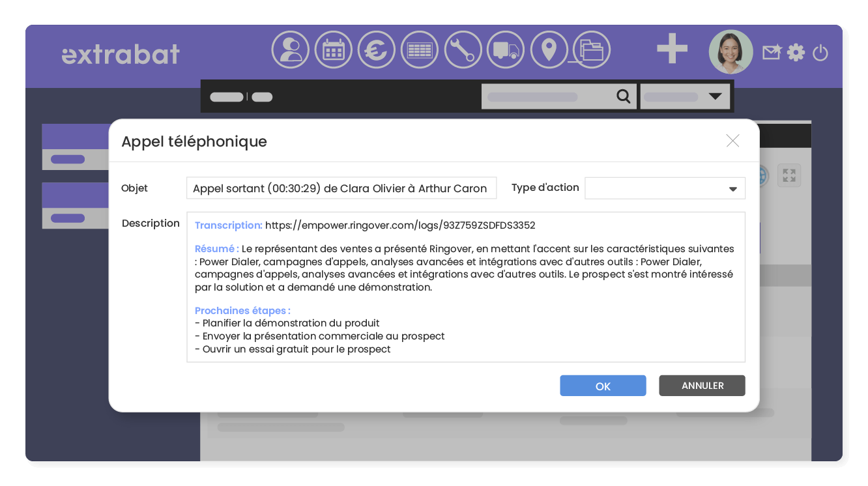Expand the Type d'action dropdown
The image size is (868, 486).
[x=665, y=188]
